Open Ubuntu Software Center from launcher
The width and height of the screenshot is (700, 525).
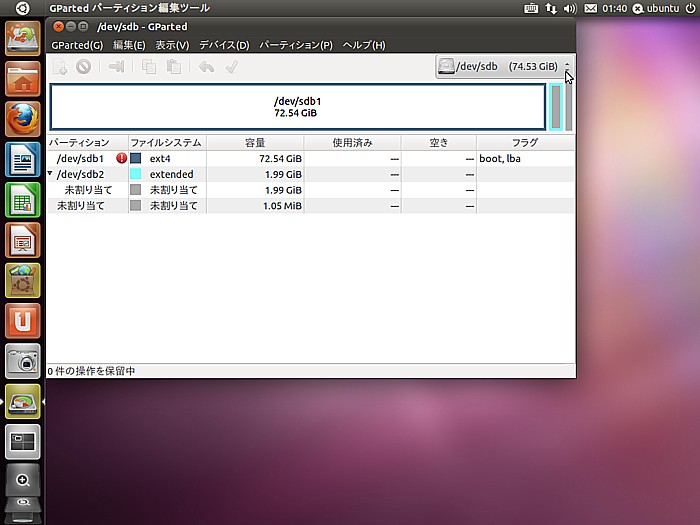click(x=23, y=280)
